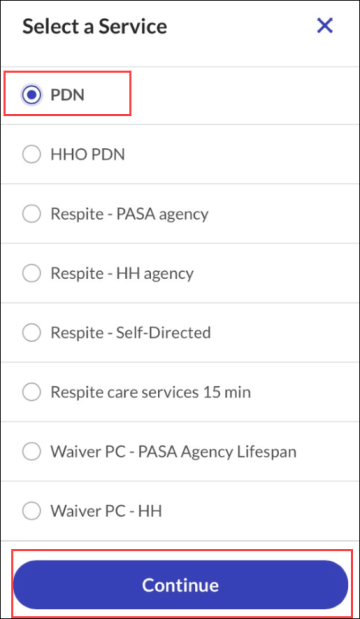
Task: Click the Respite - Self-Directed label text
Action: [x=131, y=333]
